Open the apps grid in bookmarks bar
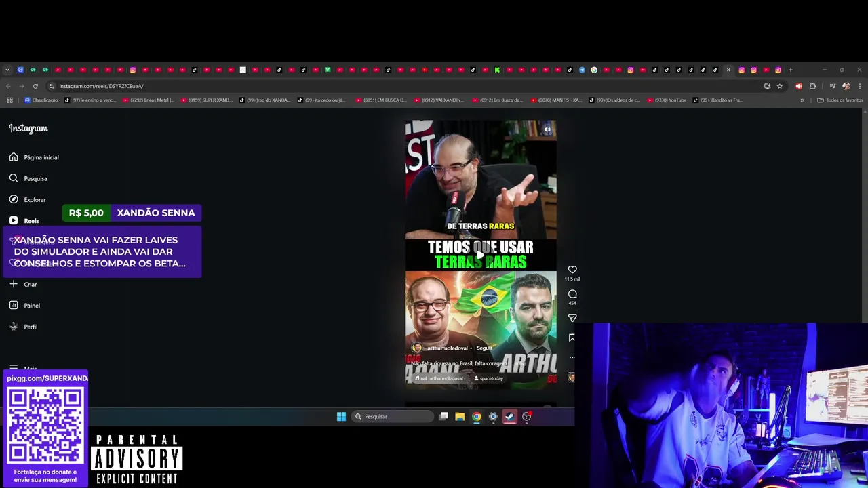 point(9,100)
